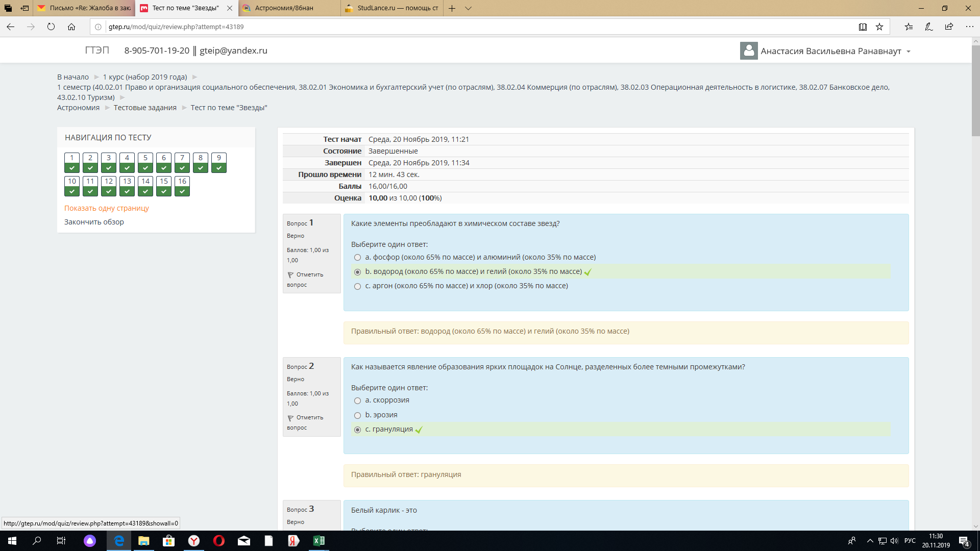
Task: Open reading view icon in address bar
Action: pos(863,27)
